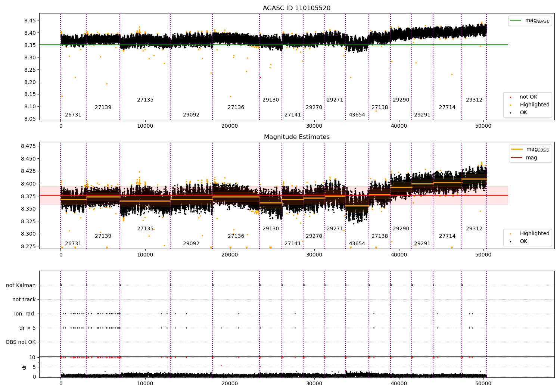
Task: Click OBSID label 29270 in Magnitude Estimates plot
Action: point(314,236)
